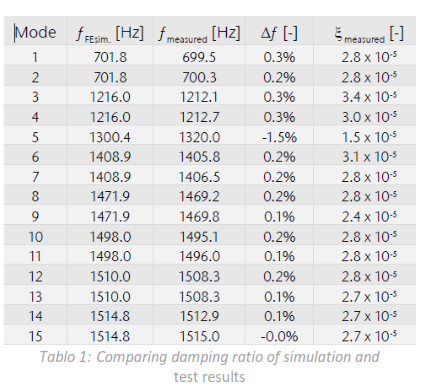Viewport: 426px width, 389px height.
Task: Click the Tablo 1 caption text
Action: [x=210, y=367]
